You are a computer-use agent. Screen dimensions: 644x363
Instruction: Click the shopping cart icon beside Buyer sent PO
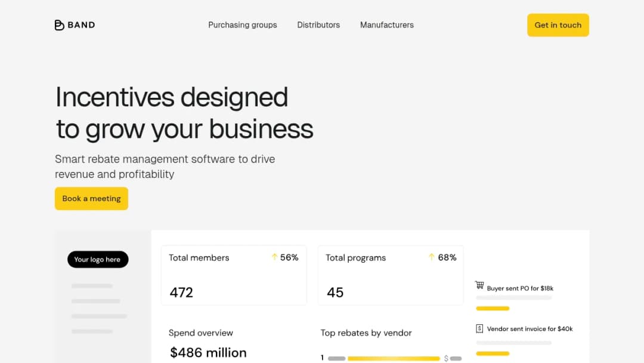(x=479, y=285)
